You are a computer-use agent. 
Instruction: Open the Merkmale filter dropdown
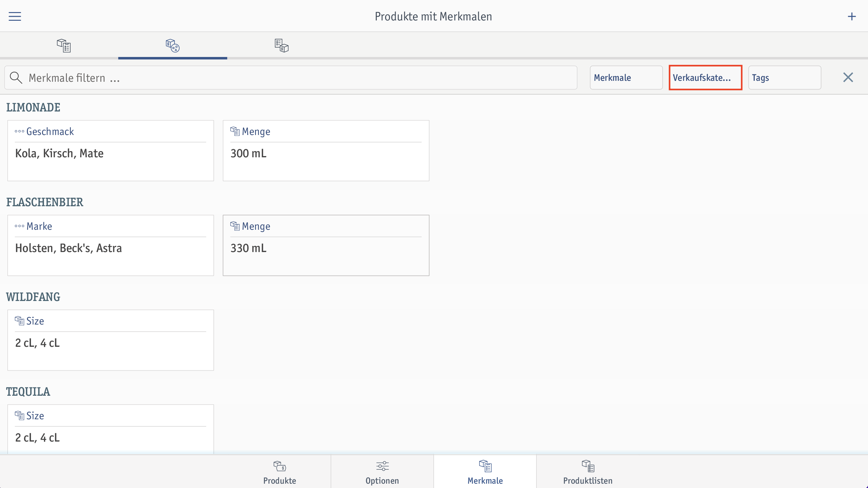(626, 77)
